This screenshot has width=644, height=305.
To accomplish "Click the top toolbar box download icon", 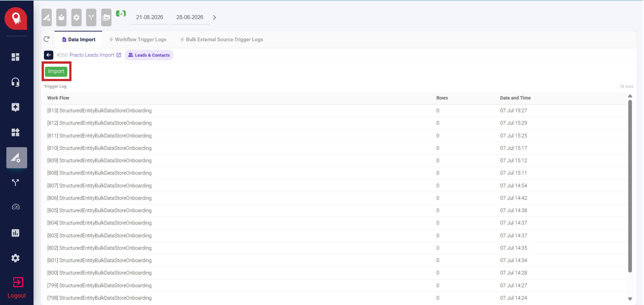I will (x=61, y=17).
